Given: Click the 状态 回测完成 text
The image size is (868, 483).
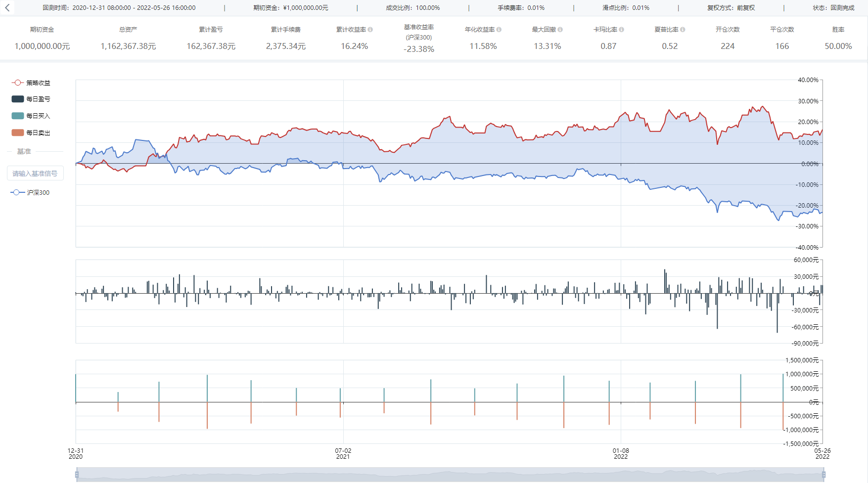Looking at the screenshot, I should point(833,8).
